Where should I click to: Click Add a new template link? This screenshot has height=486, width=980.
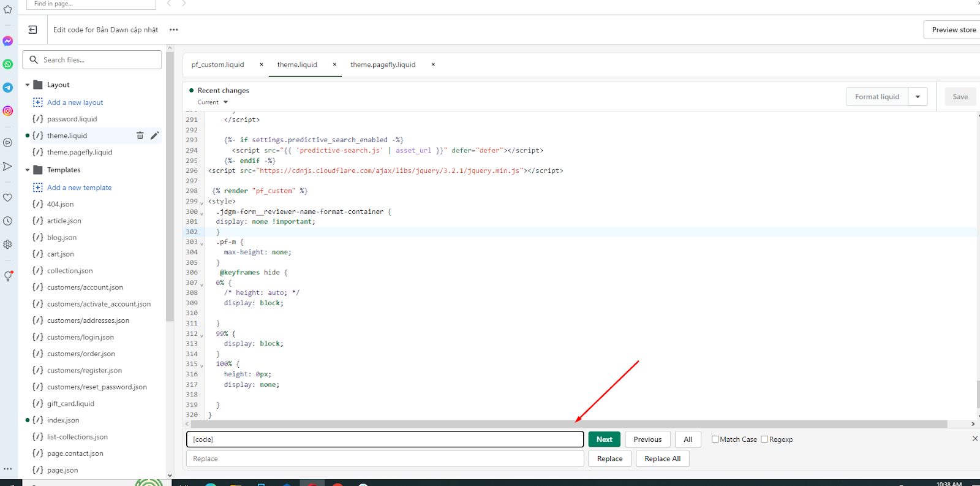(x=79, y=188)
